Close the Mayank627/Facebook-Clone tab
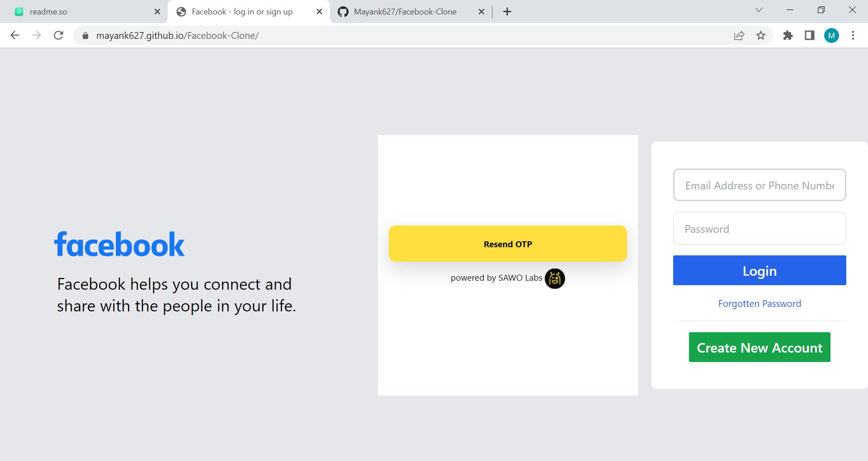This screenshot has height=461, width=868. coord(481,12)
